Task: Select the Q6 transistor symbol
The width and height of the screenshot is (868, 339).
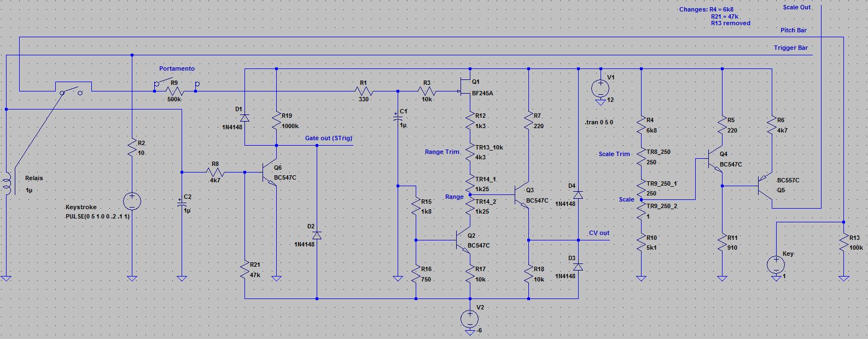Action: [x=270, y=173]
